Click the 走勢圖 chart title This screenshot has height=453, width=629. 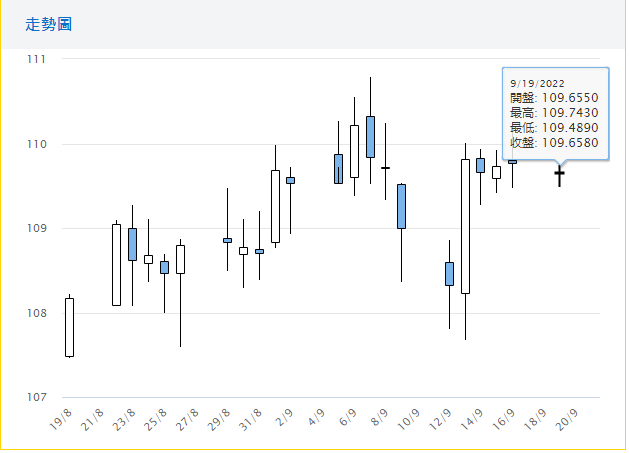click(49, 24)
